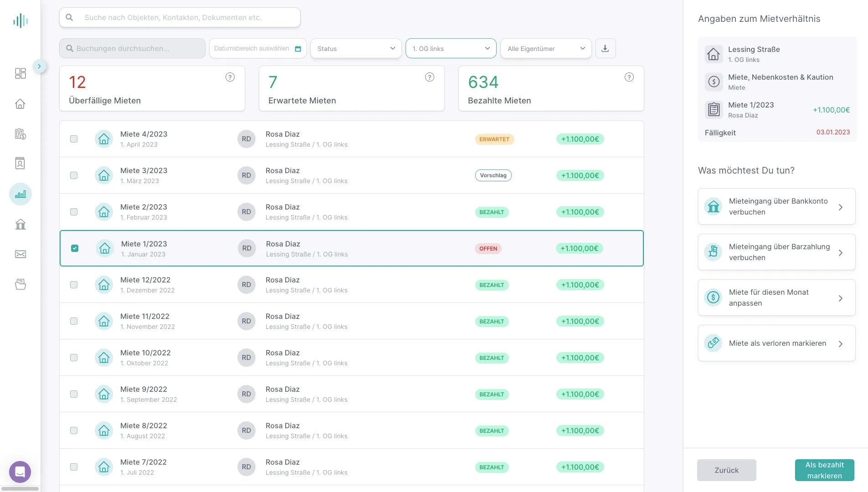Expand the sidebar with the arrow toggle

pyautogui.click(x=39, y=66)
